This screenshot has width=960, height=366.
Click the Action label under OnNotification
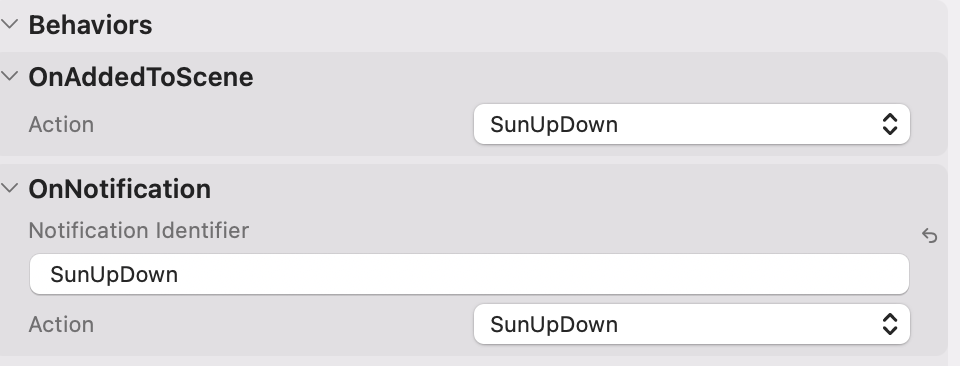(x=61, y=324)
